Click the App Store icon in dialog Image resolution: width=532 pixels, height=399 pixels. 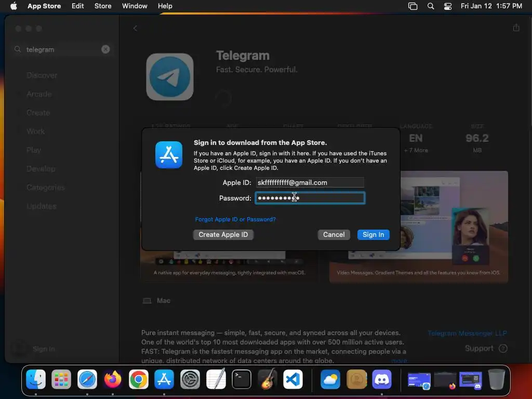(169, 155)
